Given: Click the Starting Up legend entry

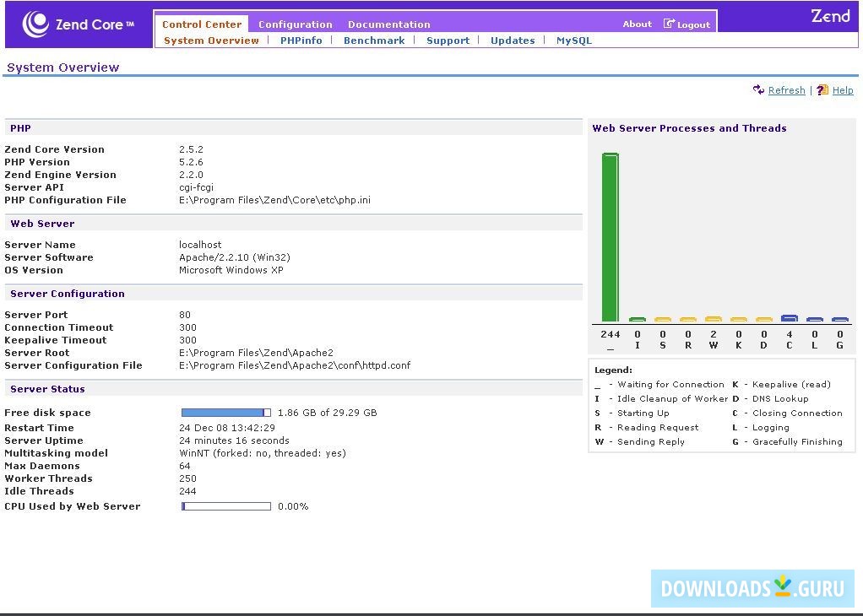Looking at the screenshot, I should tap(632, 413).
